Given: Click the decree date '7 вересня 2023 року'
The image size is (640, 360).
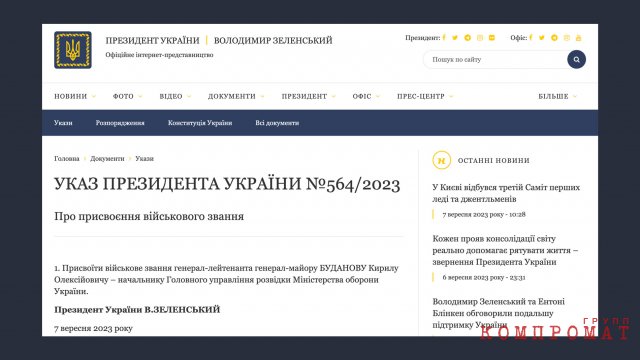Looking at the screenshot, I should [x=93, y=328].
